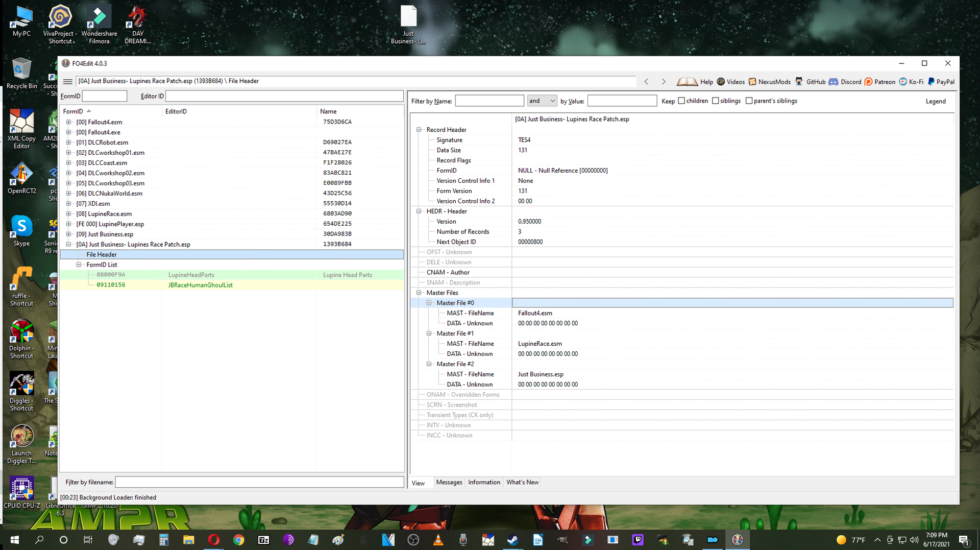Collapse Master File #2
Screen dimensions: 980x550
pos(429,364)
